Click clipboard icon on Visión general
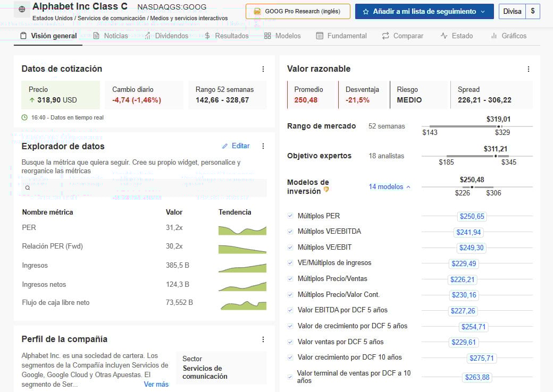 (23, 36)
